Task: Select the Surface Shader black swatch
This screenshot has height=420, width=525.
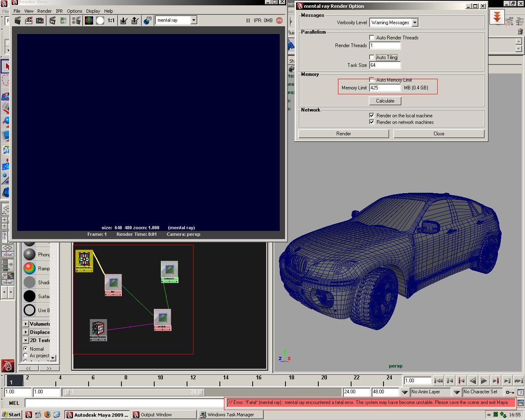Action: (x=30, y=296)
